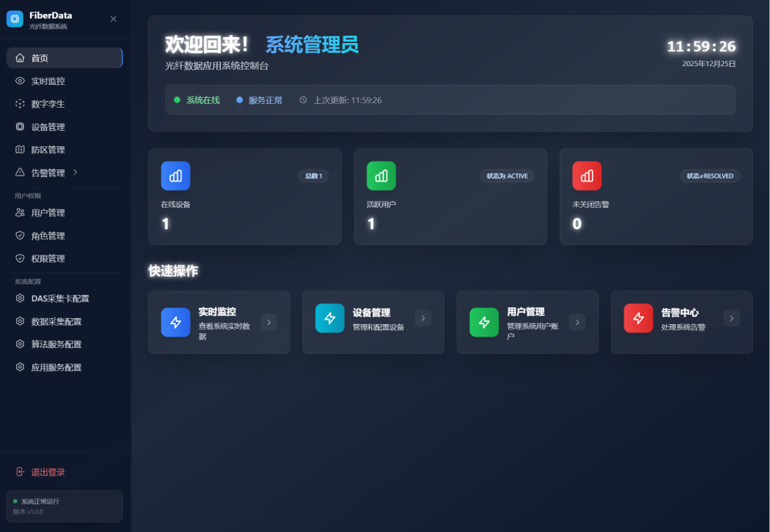The width and height of the screenshot is (770, 532).
Task: Click the 设备管理 sidebar icon
Action: pos(20,127)
